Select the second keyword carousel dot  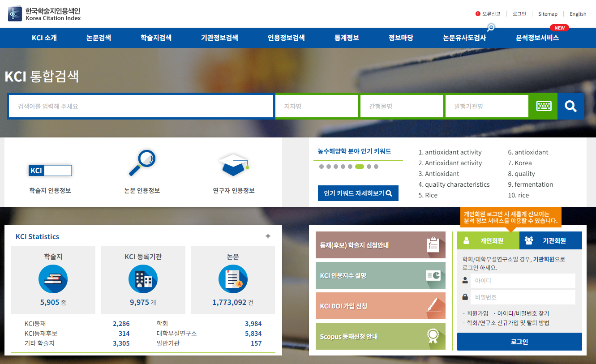coord(329,167)
